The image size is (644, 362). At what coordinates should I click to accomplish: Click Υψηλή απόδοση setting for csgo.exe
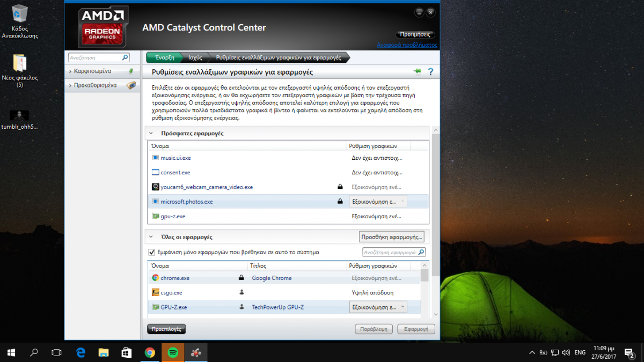372,293
